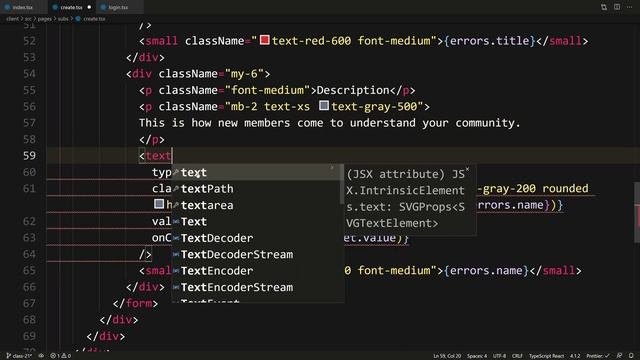The height and width of the screenshot is (360, 640).
Task: Open the git branch indicator in status bar
Action: (x=19, y=356)
